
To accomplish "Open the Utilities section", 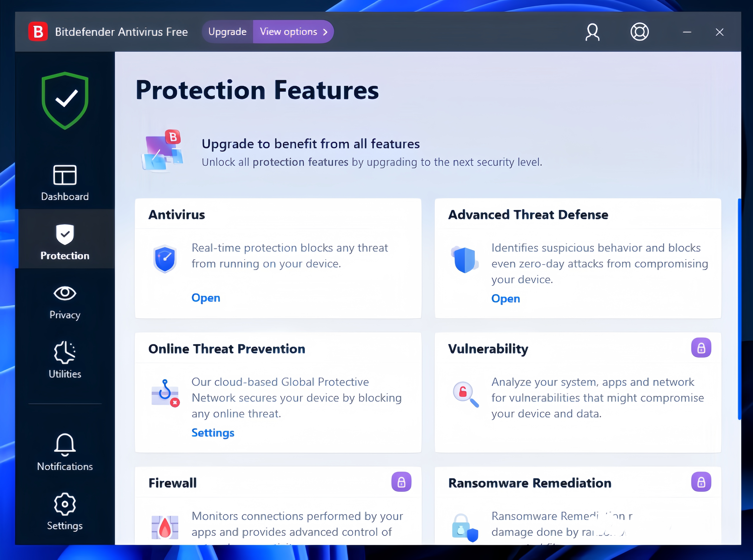I will pyautogui.click(x=65, y=360).
